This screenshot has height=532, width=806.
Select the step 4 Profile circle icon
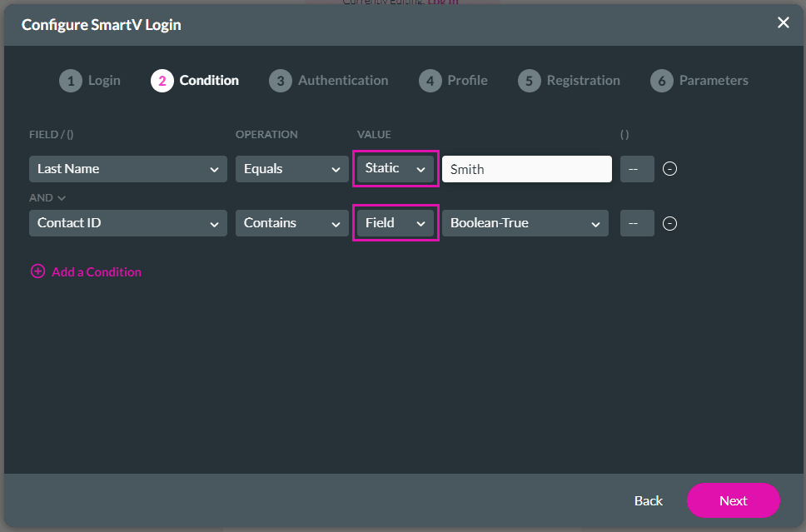430,80
